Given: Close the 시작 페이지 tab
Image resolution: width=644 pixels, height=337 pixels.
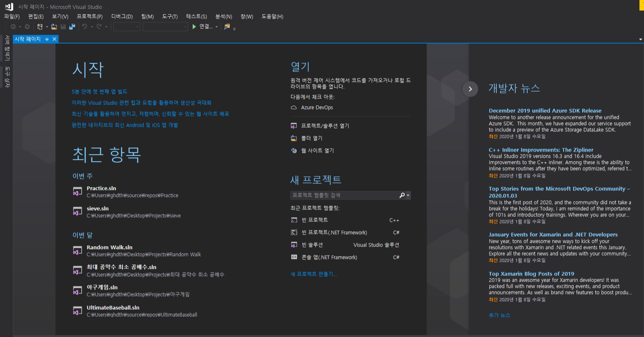Looking at the screenshot, I should pos(54,39).
